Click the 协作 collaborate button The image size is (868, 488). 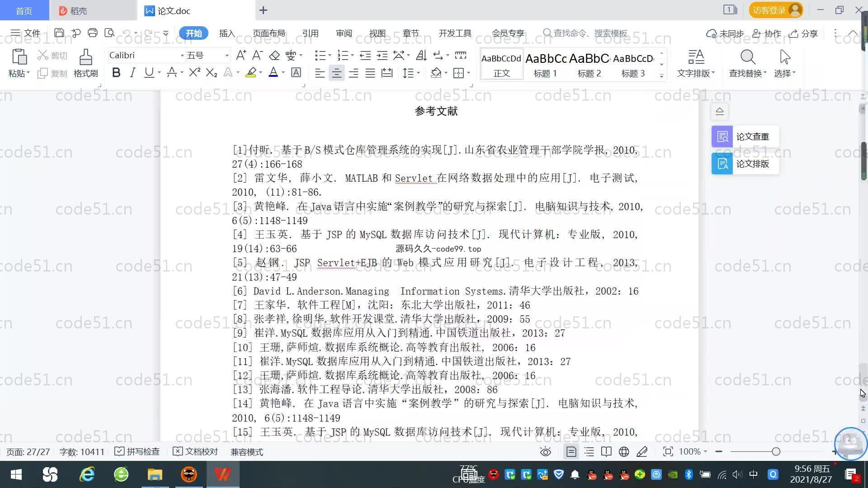pos(767,33)
